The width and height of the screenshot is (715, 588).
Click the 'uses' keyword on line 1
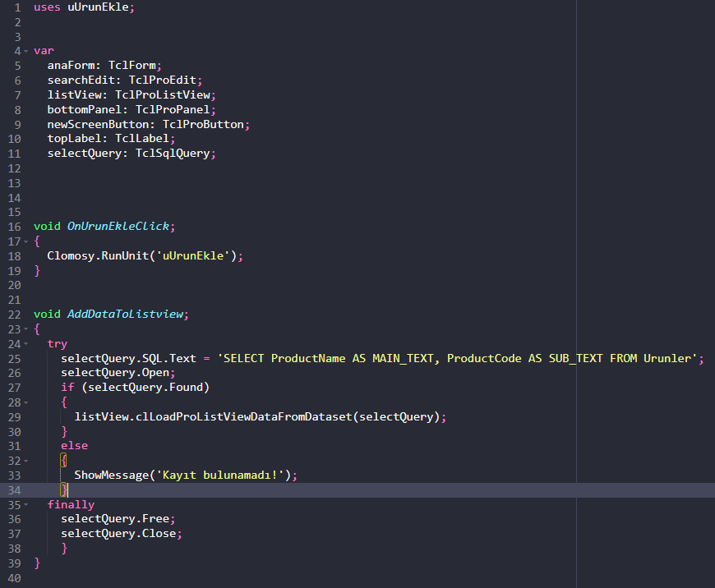click(47, 7)
